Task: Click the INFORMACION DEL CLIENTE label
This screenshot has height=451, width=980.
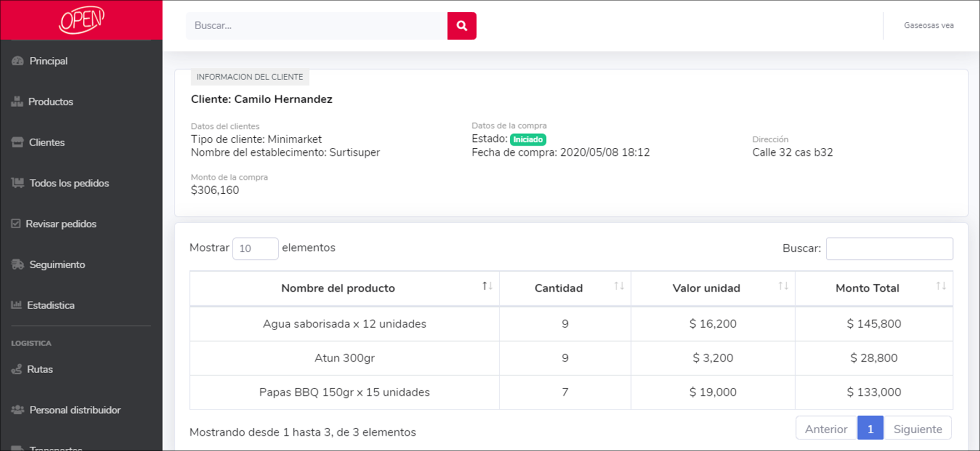Action: 250,77
